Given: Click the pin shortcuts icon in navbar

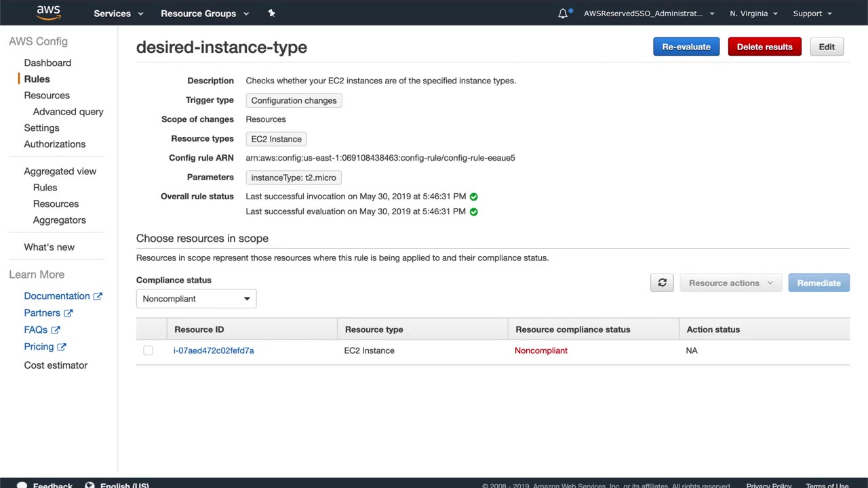Looking at the screenshot, I should point(271,13).
